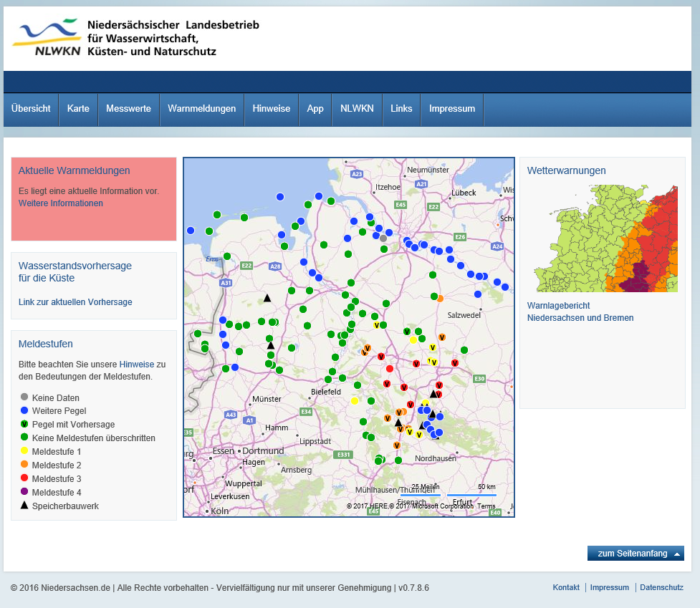Open Link zur aktuellen Vorhersage
Viewport: 700px width, 608px height.
(75, 302)
